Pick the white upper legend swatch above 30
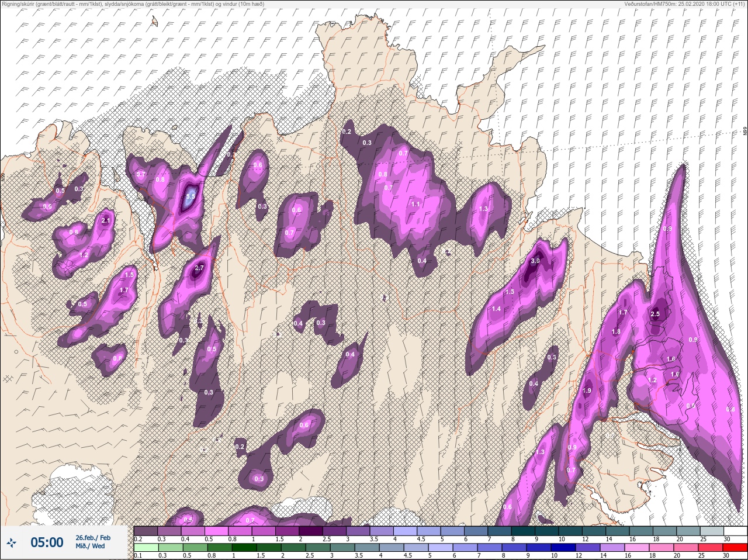Image resolution: width=748 pixels, height=560 pixels. pos(735,531)
